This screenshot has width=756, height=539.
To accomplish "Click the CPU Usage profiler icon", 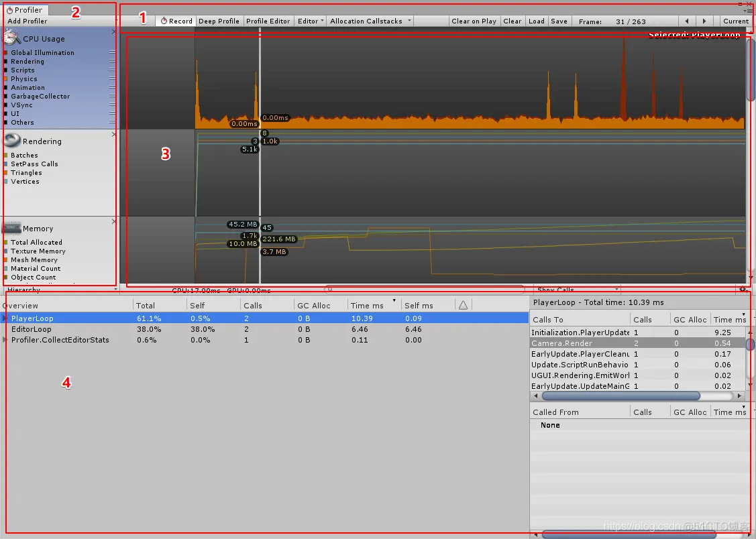I will coord(11,37).
